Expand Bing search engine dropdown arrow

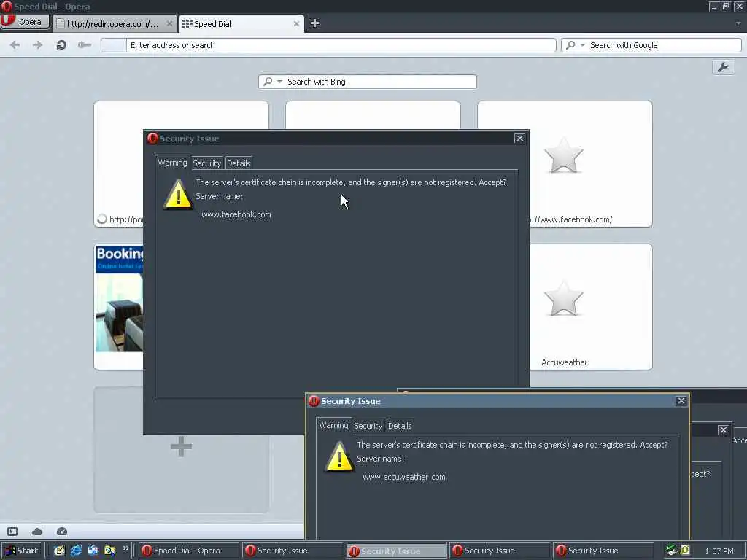click(279, 82)
